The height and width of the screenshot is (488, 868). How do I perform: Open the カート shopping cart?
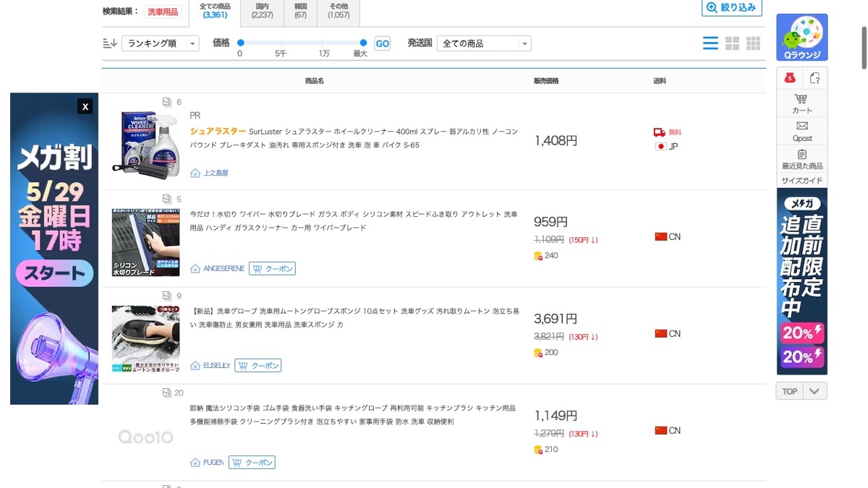[801, 103]
